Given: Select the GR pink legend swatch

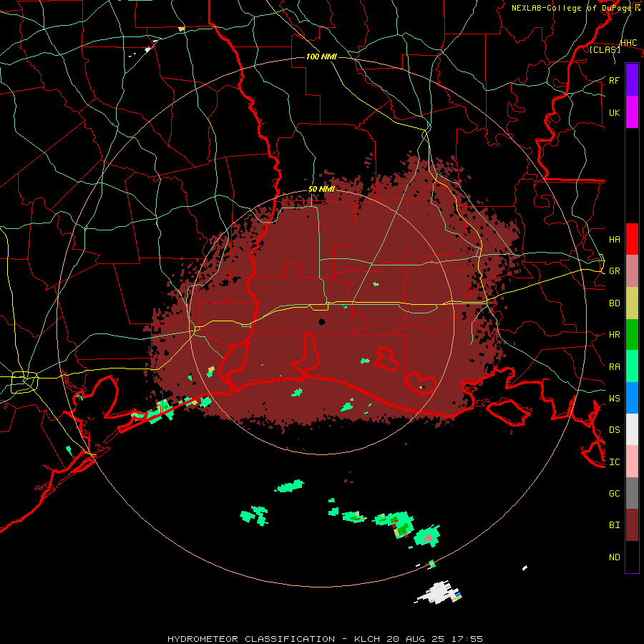Looking at the screenshot, I should (x=632, y=270).
